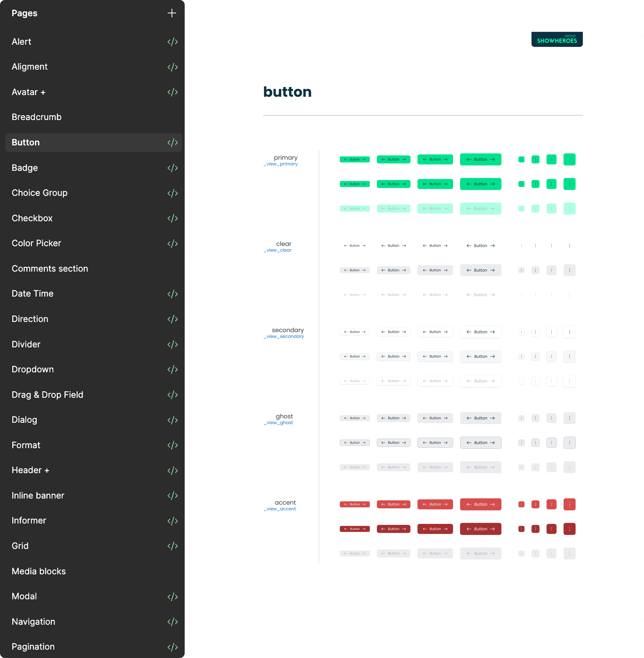Viewport: 644px width, 658px height.
Task: Click largest red accent kebab icon button
Action: click(569, 504)
